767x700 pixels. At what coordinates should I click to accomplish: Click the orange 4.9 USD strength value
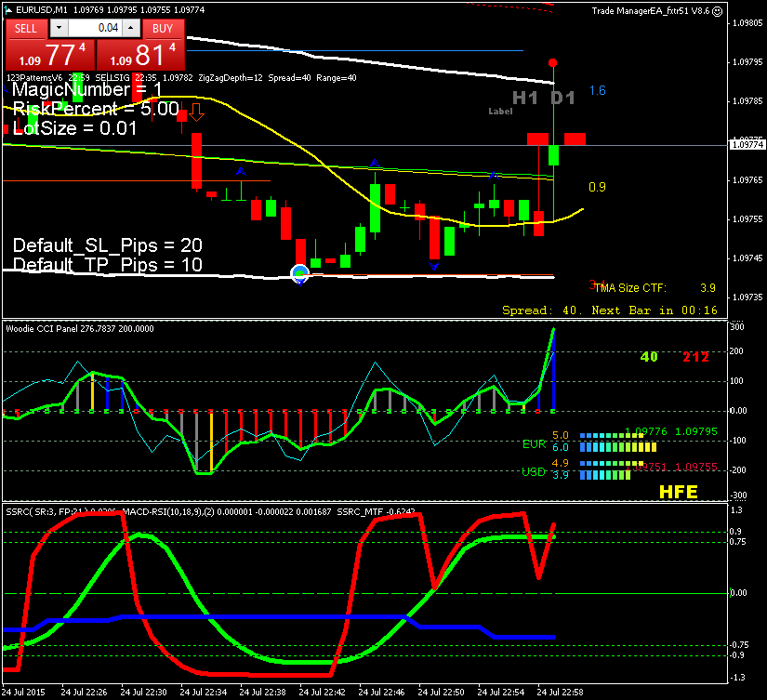(561, 463)
